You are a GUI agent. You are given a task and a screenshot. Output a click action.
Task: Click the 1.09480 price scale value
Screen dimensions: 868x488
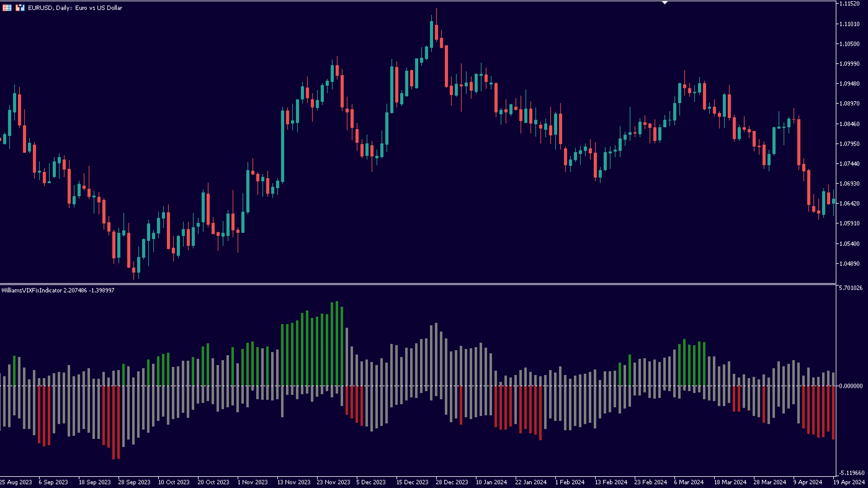pos(848,84)
